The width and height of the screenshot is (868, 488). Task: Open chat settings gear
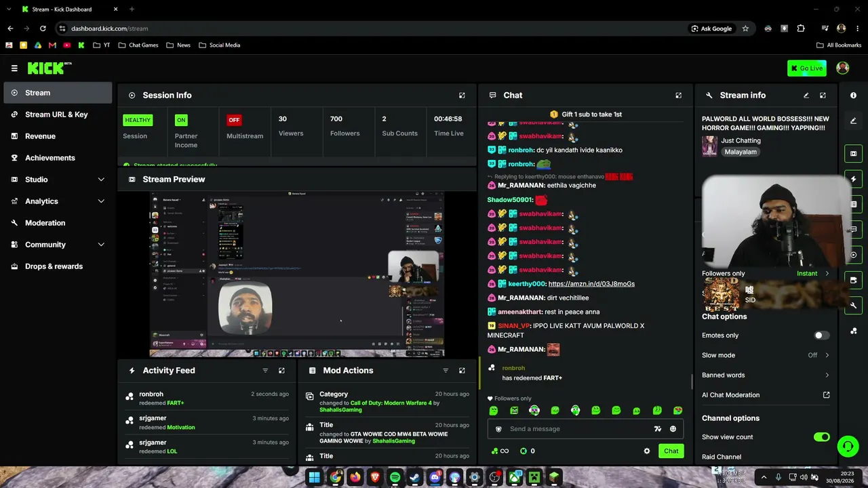(647, 451)
